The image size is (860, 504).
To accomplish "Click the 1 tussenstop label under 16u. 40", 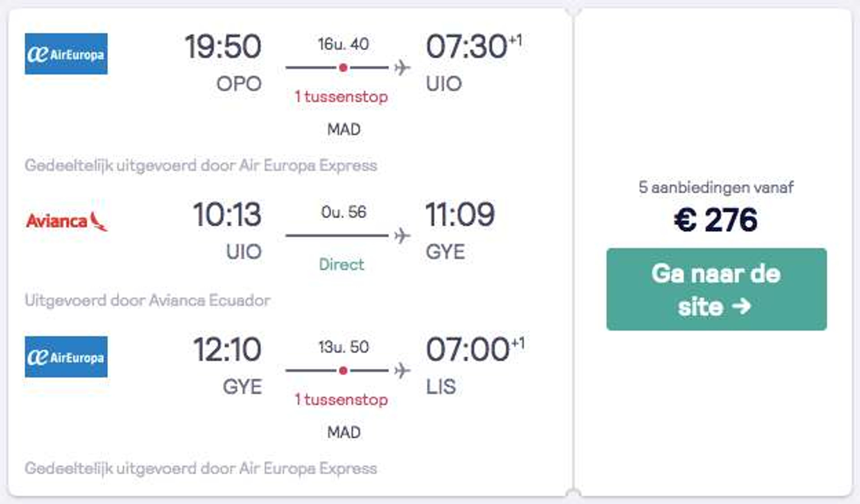I will [341, 97].
